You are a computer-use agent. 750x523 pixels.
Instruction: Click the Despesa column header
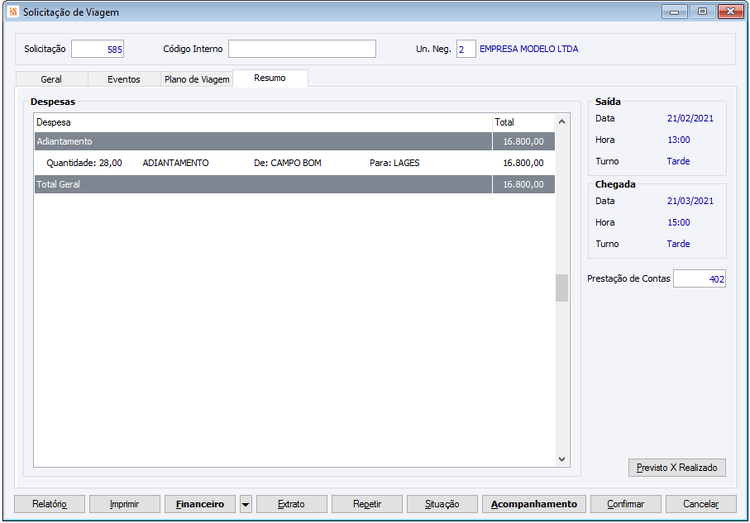click(x=263, y=122)
